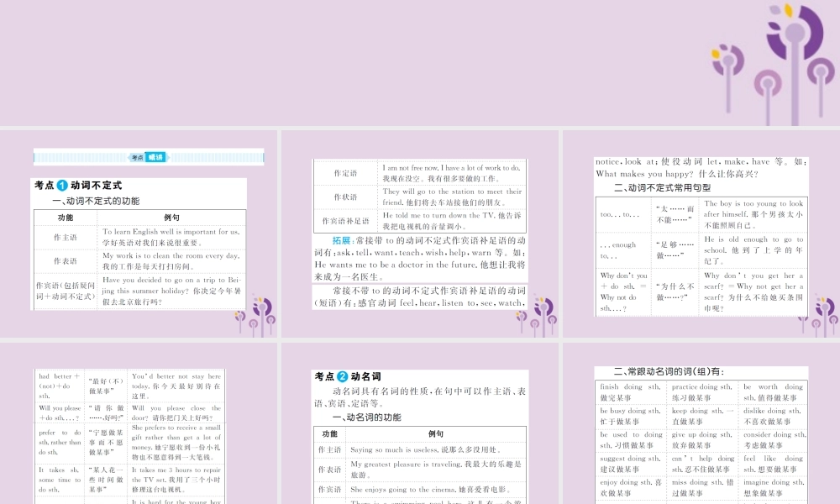Click the sentence 'My greatest pleasure is traveling.'
Image resolution: width=840 pixels, height=504 pixels.
click(405, 464)
